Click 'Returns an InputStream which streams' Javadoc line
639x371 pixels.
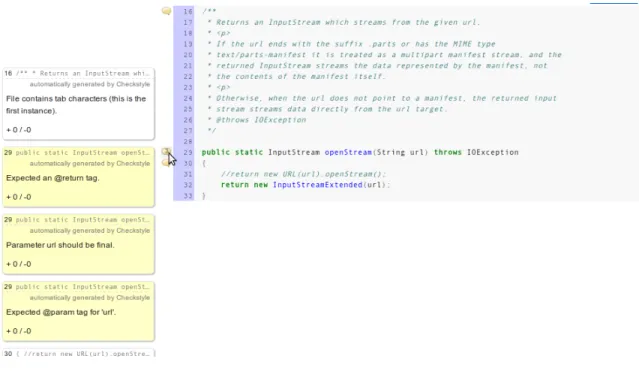coord(344,22)
